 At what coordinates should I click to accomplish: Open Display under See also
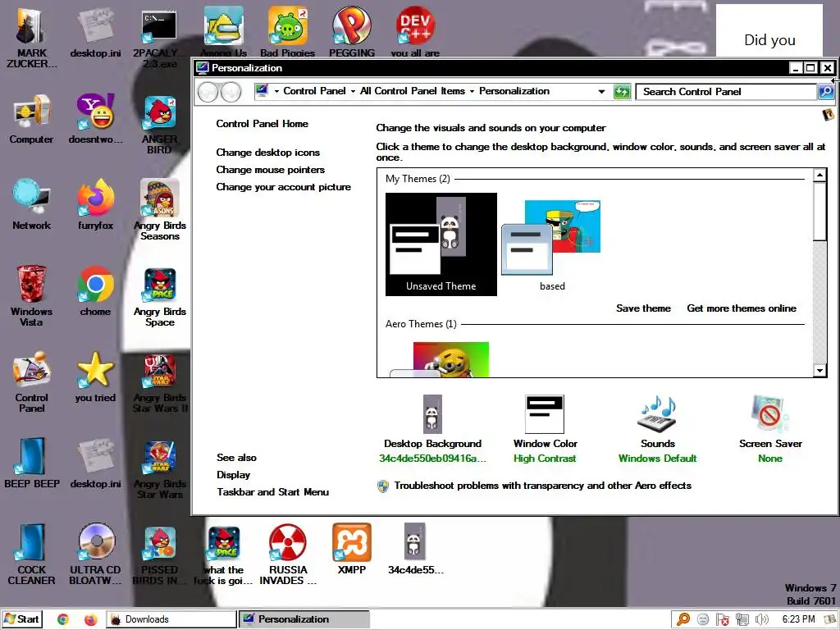coord(233,475)
